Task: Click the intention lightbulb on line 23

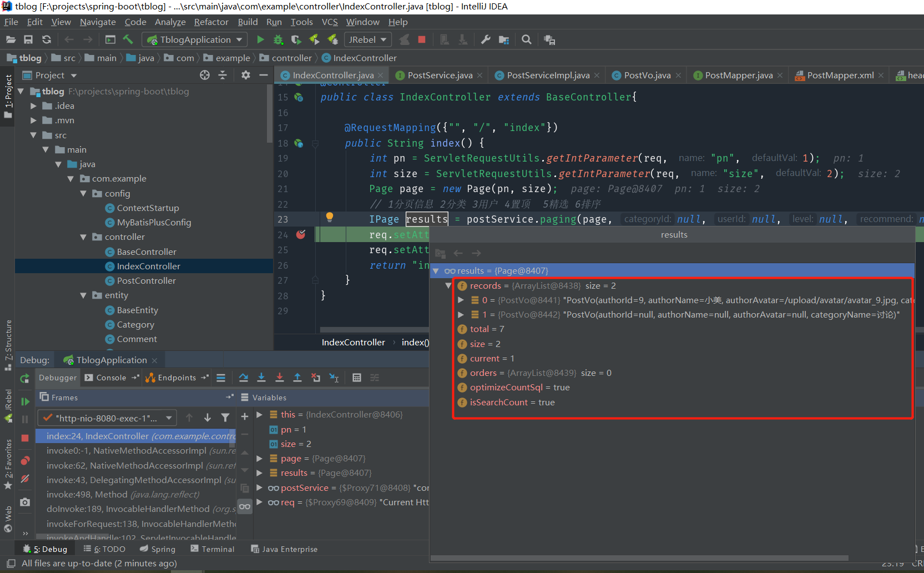Action: (329, 217)
